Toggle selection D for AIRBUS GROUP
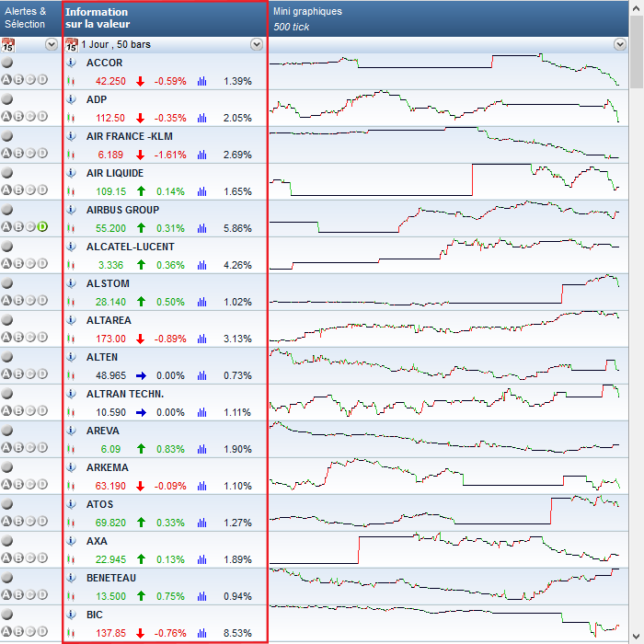Screen dimensions: 644x644 pyautogui.click(x=42, y=226)
